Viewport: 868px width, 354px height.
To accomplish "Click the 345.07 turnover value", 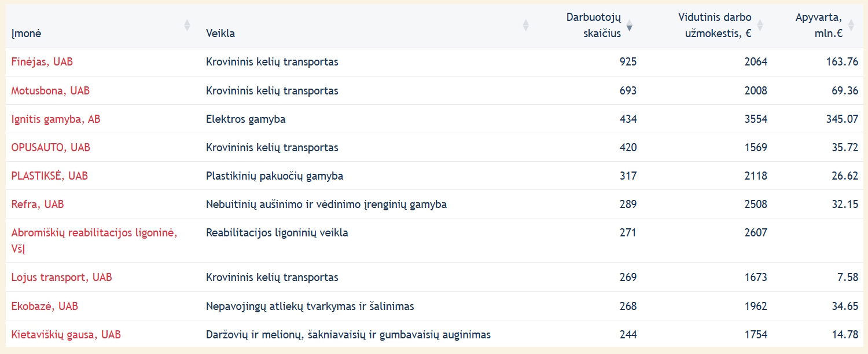I will coord(842,119).
